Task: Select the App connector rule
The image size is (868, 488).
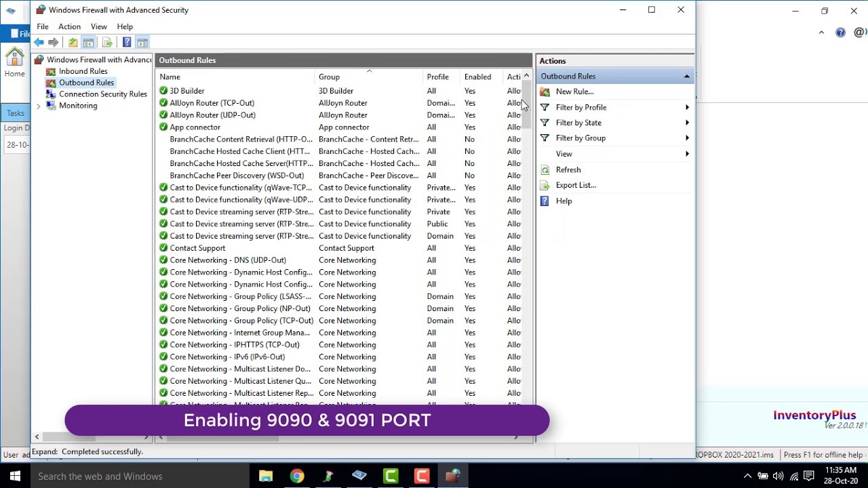Action: (x=195, y=127)
